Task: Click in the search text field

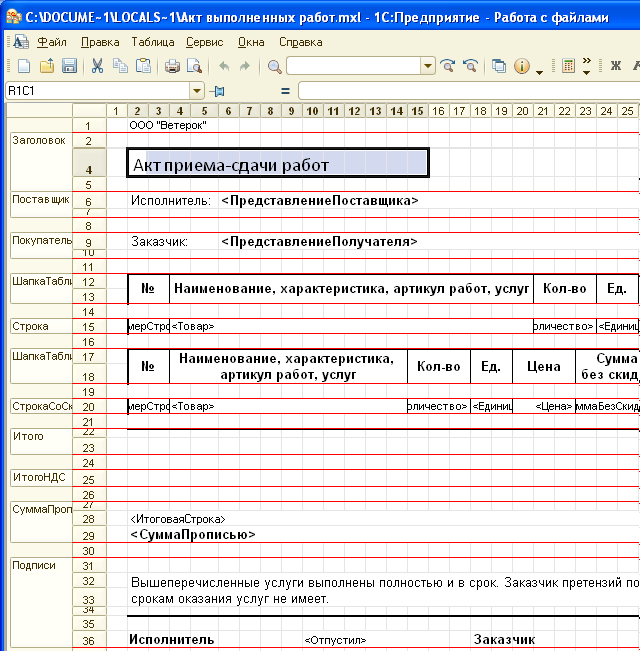Action: tap(354, 66)
